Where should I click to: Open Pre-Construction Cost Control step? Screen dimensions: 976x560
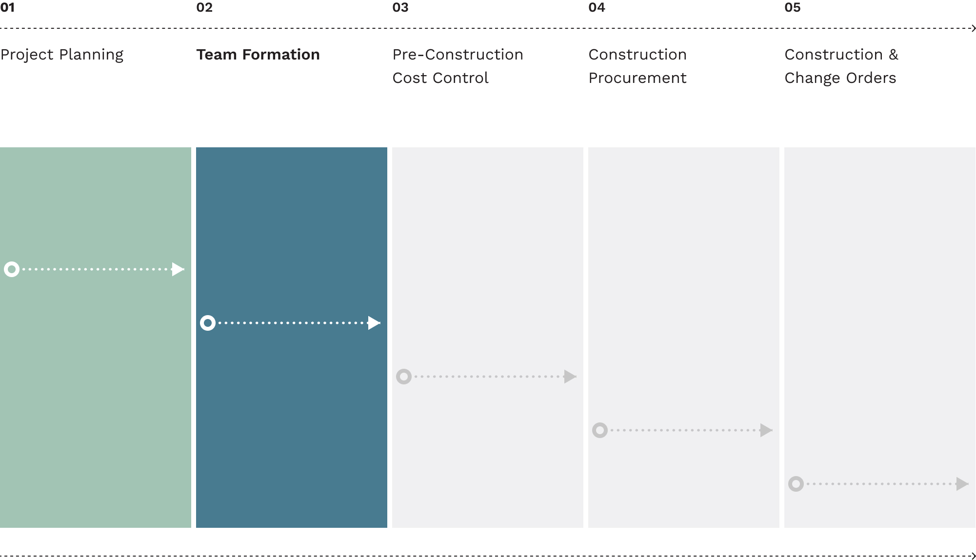coord(458,66)
